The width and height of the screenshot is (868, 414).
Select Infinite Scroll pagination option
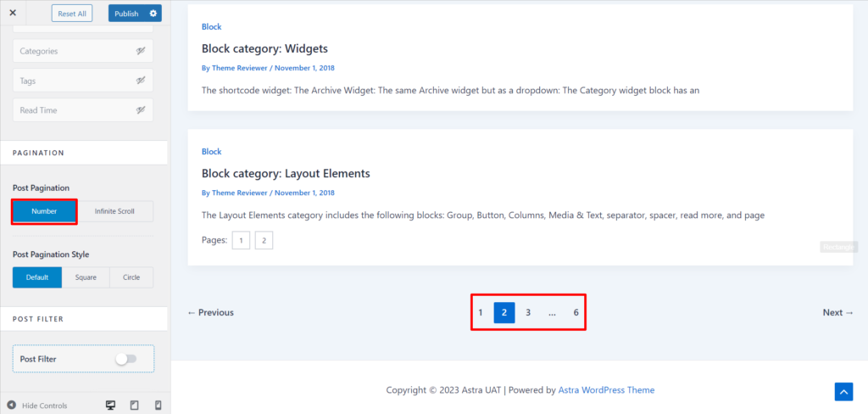114,211
